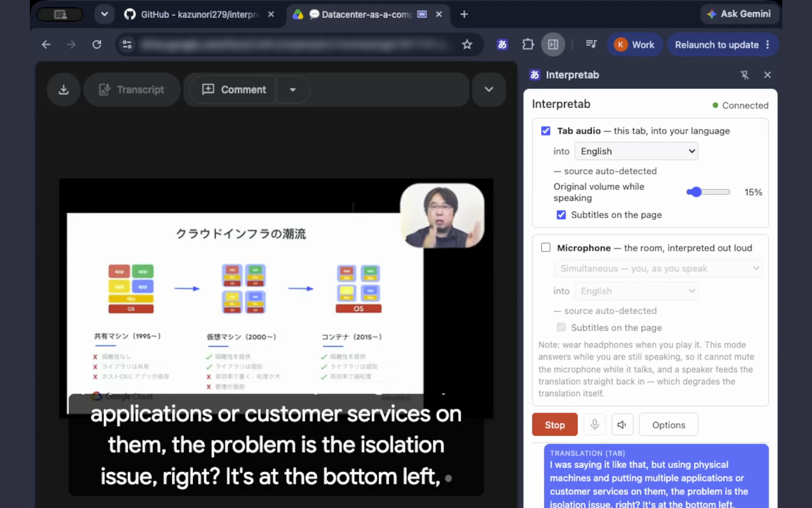Open the Extensions puzzle menu

[x=528, y=44]
